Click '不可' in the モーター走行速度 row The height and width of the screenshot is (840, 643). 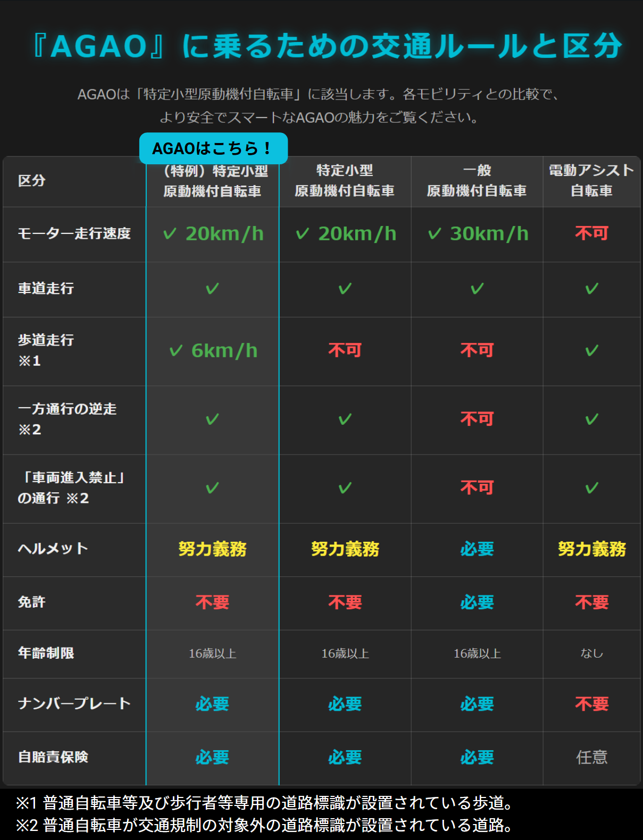coord(591,233)
